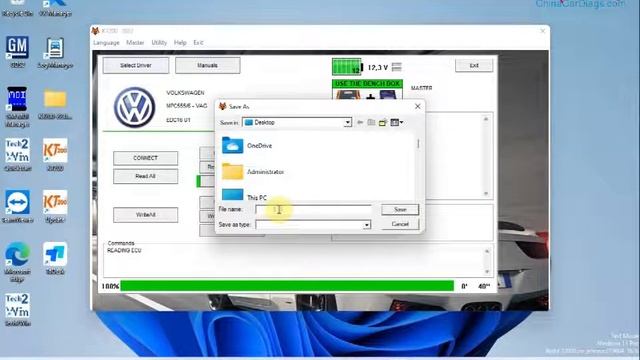Open the Master menu

[135, 42]
